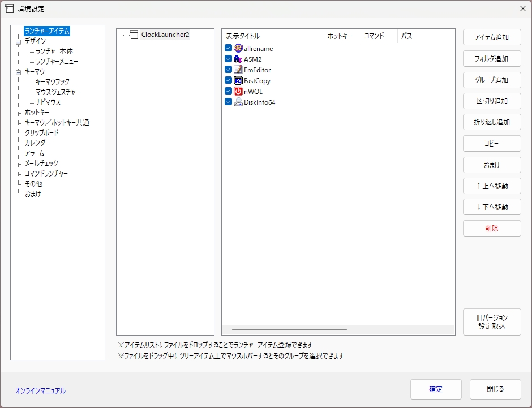This screenshot has height=408, width=532.
Task: Click the 表示タイトル column header
Action: 273,36
